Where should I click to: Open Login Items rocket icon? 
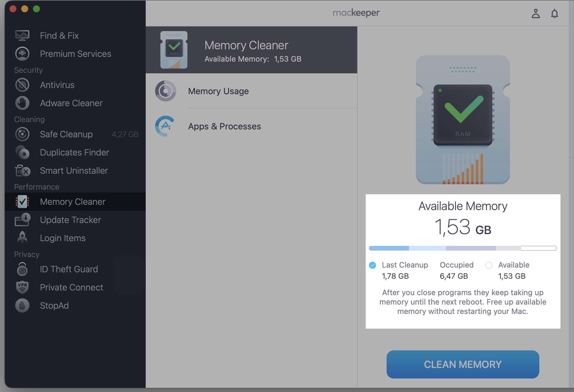click(x=22, y=238)
